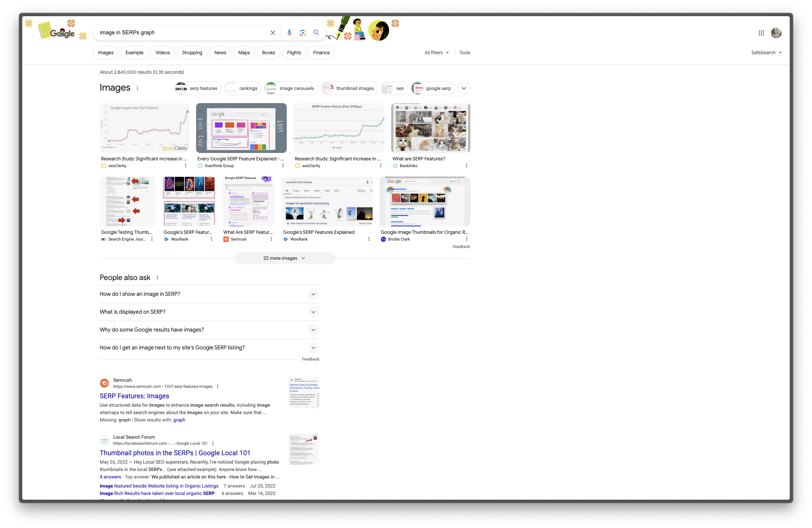Expand more image filter chips

464,88
